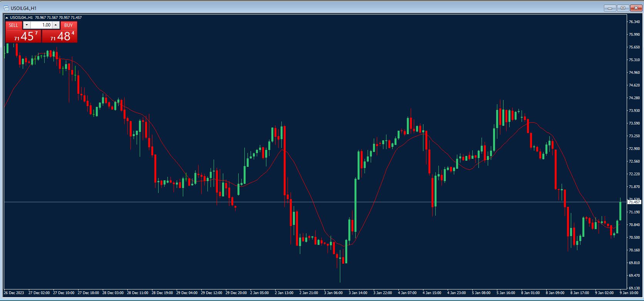Select the 69.130 price scale label
The image size is (644, 301).
pos(634,288)
